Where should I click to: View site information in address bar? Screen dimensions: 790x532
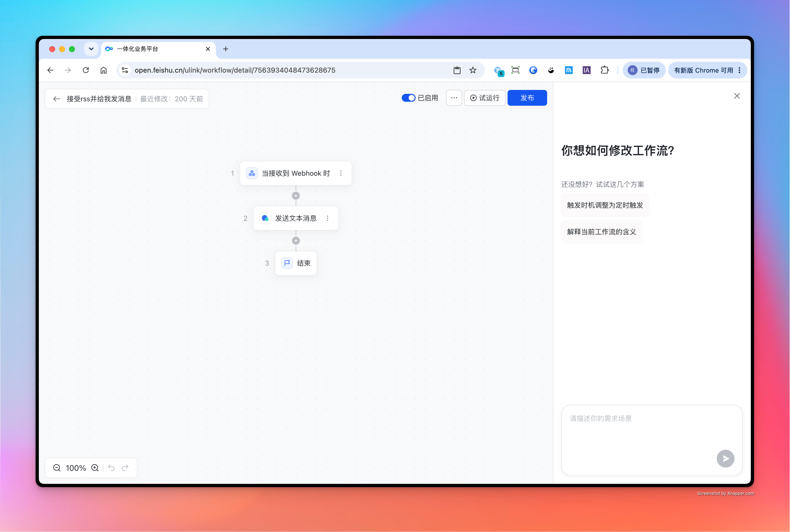[125, 70]
